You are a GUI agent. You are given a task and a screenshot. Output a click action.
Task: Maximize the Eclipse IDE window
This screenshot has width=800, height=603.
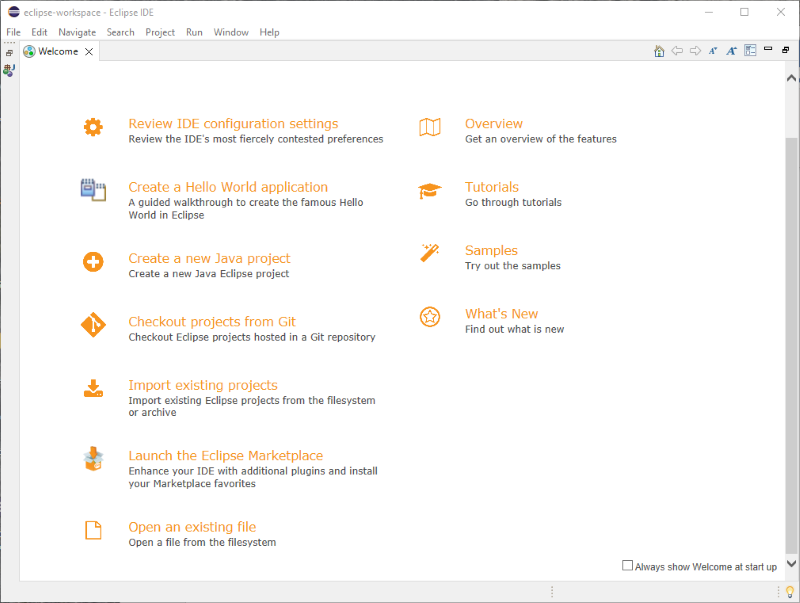[744, 12]
